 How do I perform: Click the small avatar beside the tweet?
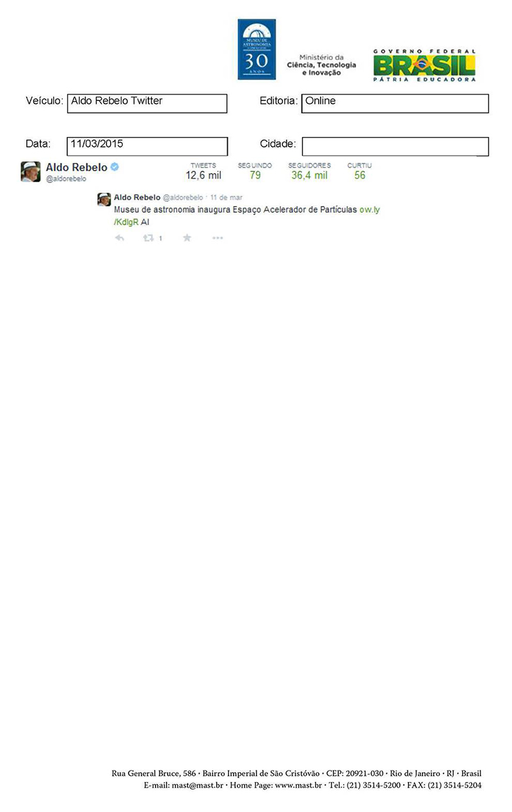click(104, 200)
